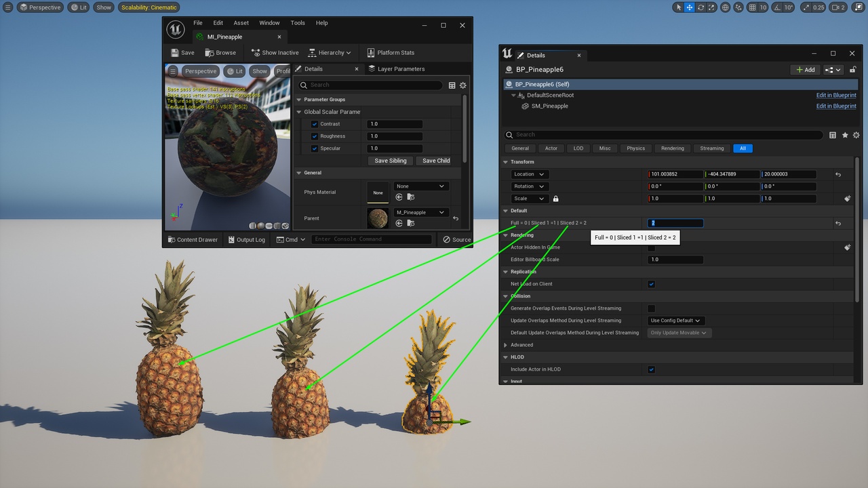
Task: Uncheck the Contrast parameter checkbox
Action: (315, 124)
